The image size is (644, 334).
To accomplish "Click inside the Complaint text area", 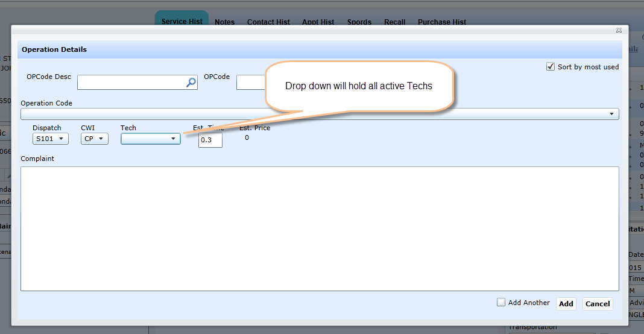I will [x=320, y=229].
